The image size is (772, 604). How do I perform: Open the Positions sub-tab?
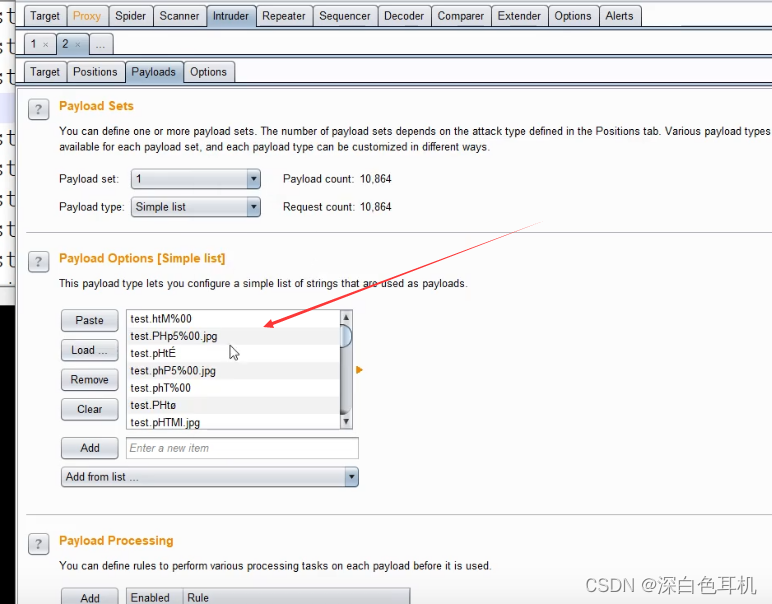coord(95,72)
